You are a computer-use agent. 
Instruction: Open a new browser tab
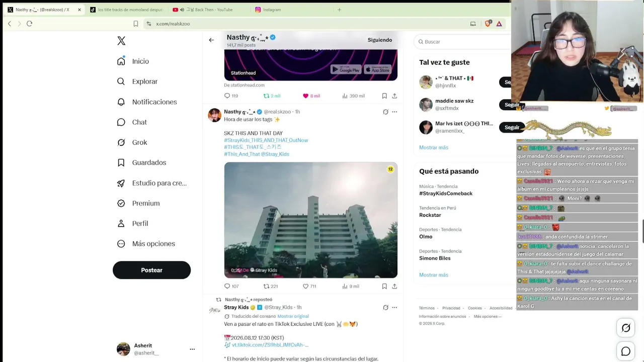(x=339, y=10)
